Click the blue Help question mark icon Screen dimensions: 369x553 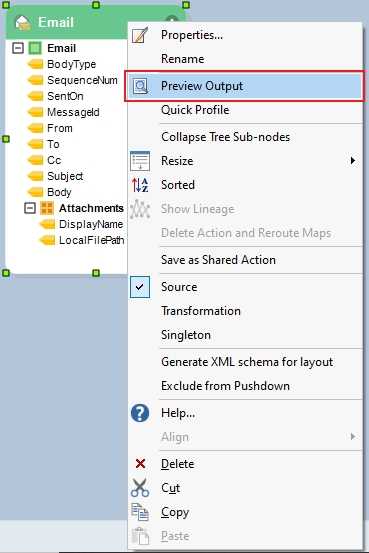click(140, 413)
